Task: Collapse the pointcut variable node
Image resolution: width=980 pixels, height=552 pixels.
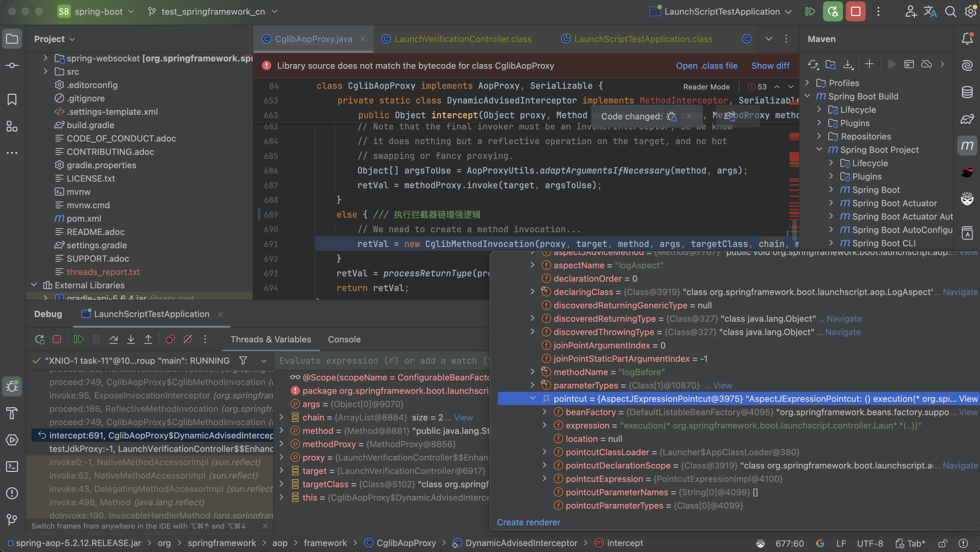Action: (533, 398)
